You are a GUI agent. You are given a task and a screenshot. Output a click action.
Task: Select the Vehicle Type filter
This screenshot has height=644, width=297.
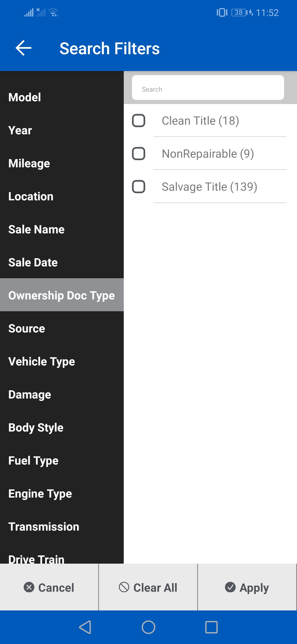[x=42, y=362]
